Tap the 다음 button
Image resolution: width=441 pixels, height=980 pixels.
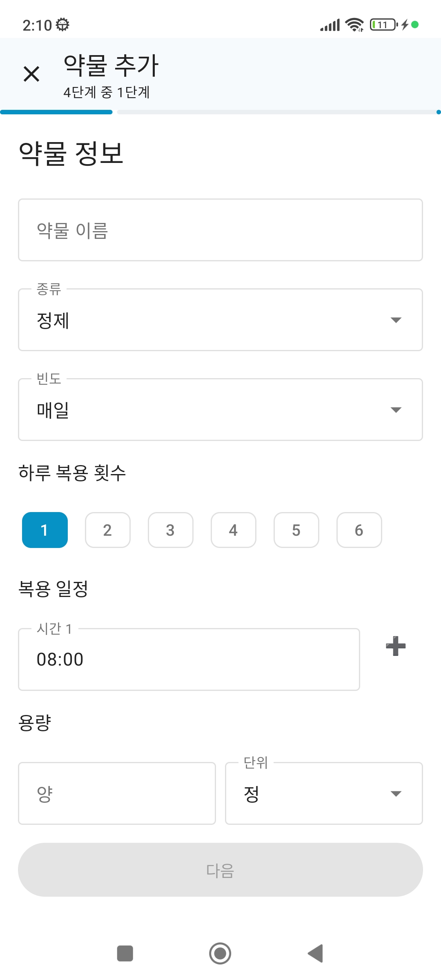tap(220, 870)
